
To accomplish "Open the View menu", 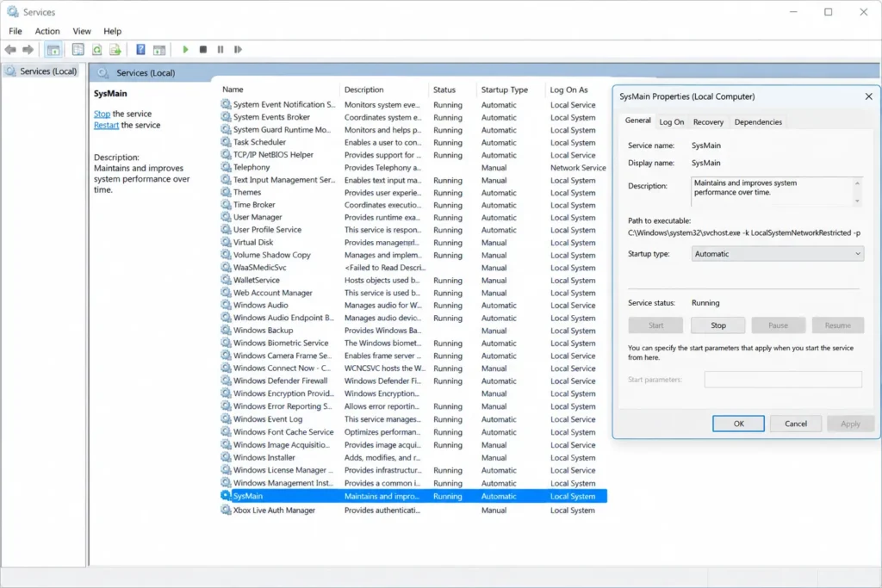I will (x=82, y=31).
